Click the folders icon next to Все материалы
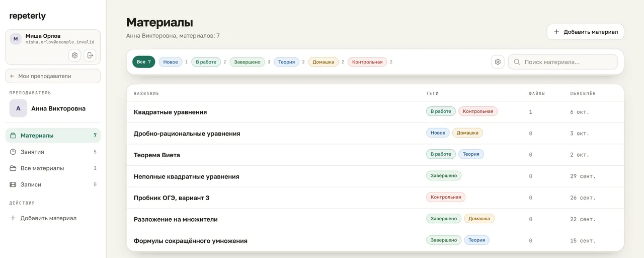This screenshot has height=258, width=644. point(13,168)
